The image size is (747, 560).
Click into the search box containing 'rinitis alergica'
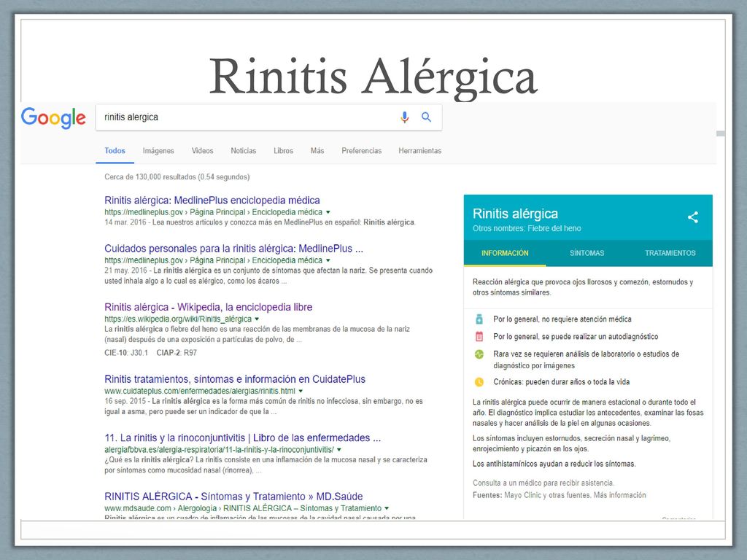point(268,117)
